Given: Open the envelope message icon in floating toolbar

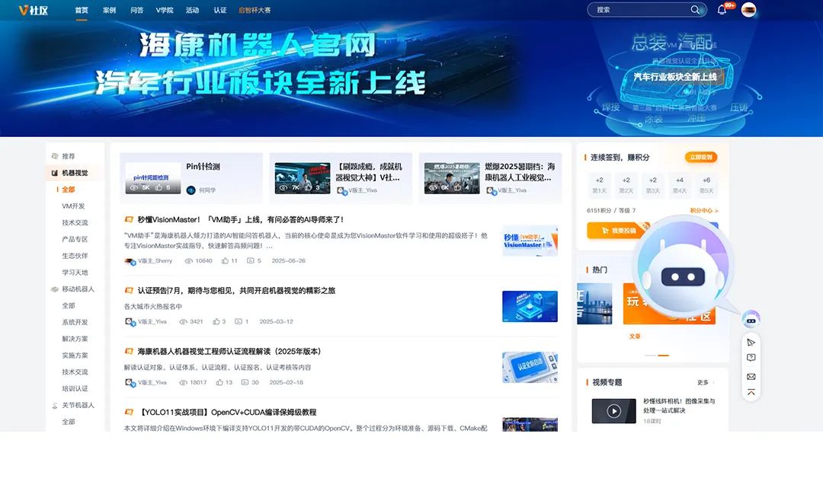Looking at the screenshot, I should pyautogui.click(x=751, y=376).
